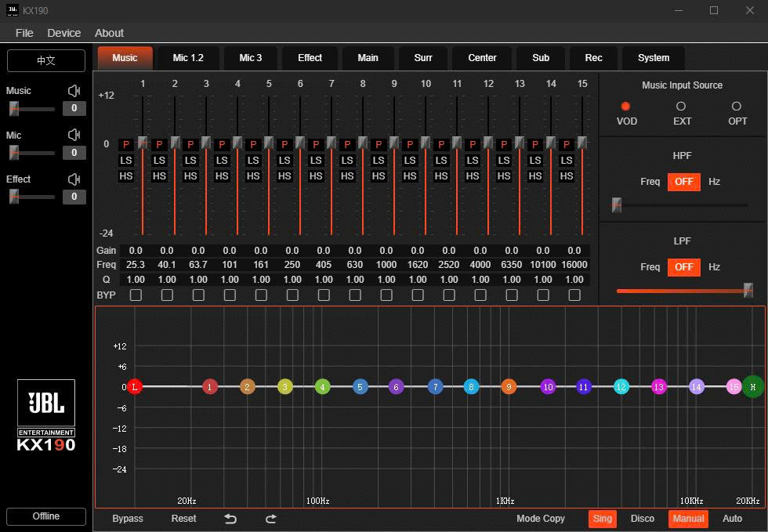
Task: Choose OPT as music input source
Action: click(736, 107)
